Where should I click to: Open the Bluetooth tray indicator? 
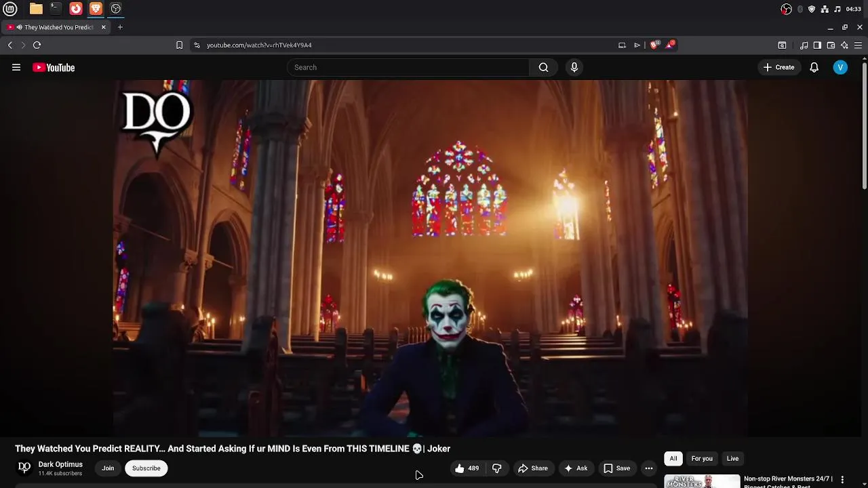point(800,9)
